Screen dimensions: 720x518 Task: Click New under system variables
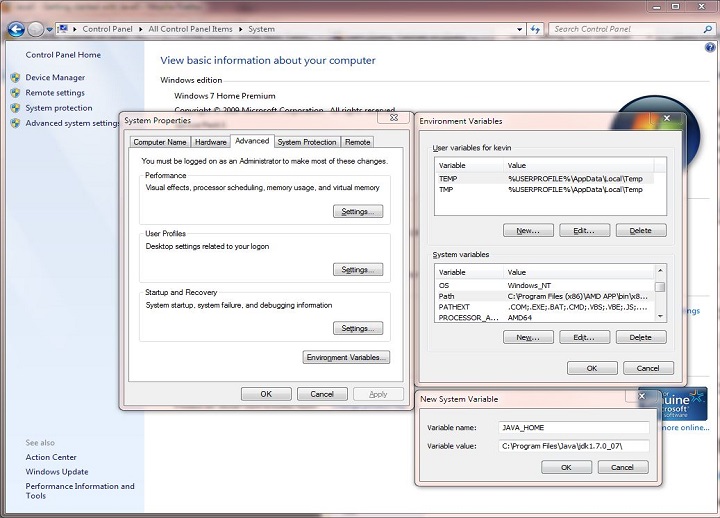tap(529, 338)
